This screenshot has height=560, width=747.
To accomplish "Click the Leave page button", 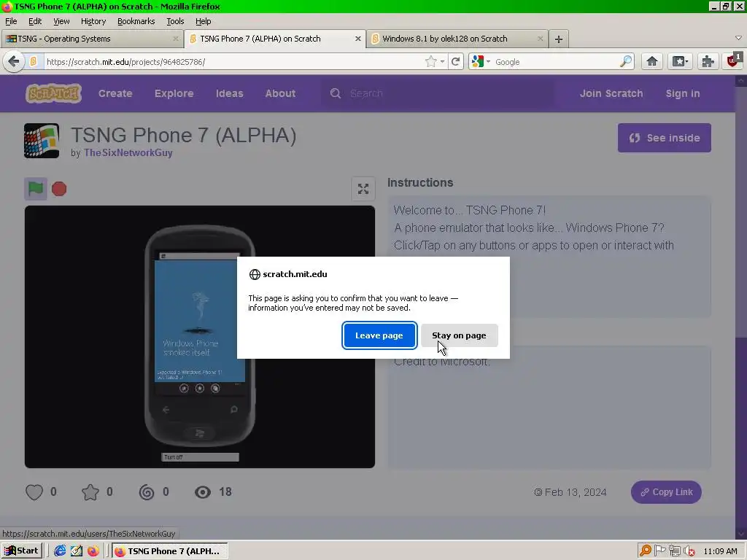I will pyautogui.click(x=379, y=335).
